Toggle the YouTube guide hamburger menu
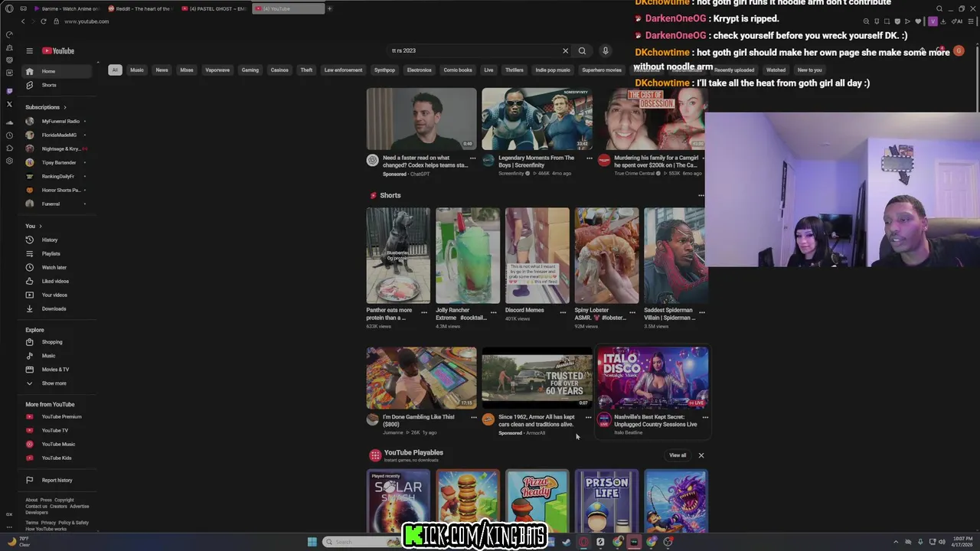Viewport: 980px width, 551px height. click(x=29, y=51)
